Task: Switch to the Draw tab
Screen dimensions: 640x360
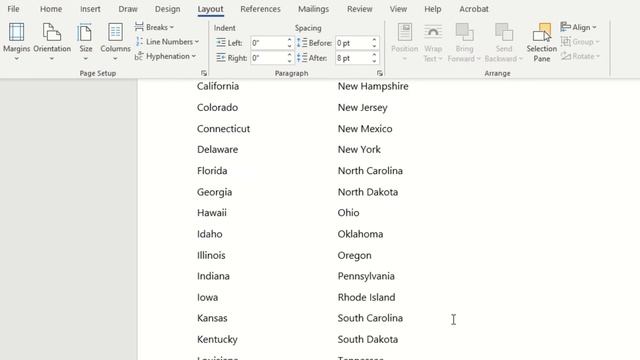Action: [x=128, y=9]
